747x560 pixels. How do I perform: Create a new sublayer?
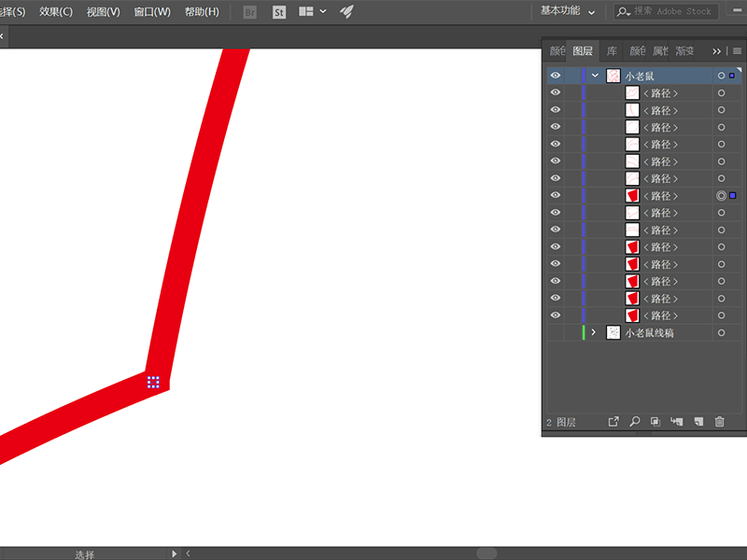point(677,422)
